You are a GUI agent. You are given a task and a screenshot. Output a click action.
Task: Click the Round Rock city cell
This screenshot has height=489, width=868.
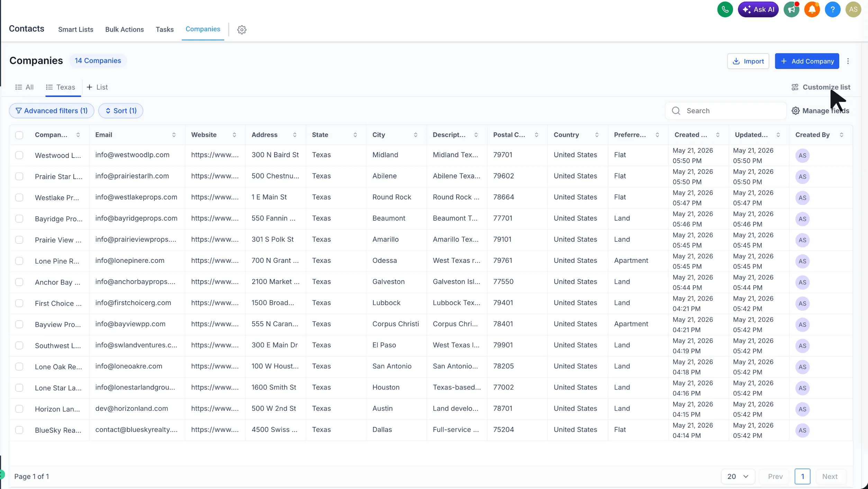click(392, 197)
